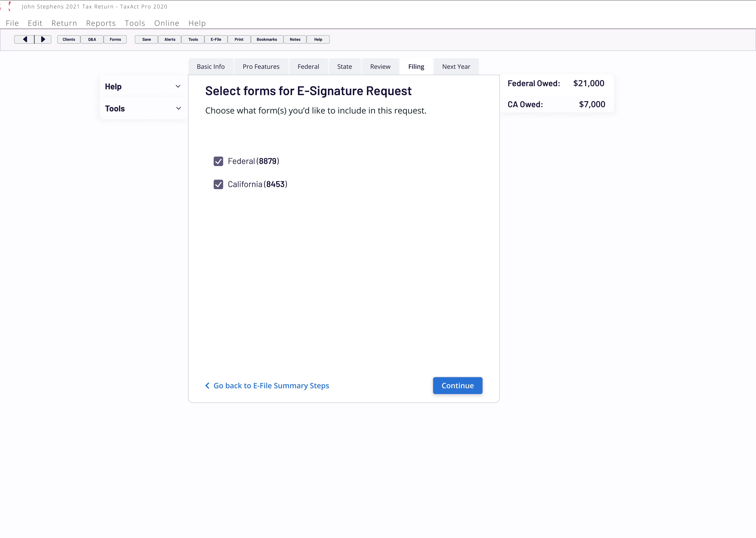This screenshot has width=756, height=538.
Task: Open the Help menu in menu bar
Action: pyautogui.click(x=197, y=23)
